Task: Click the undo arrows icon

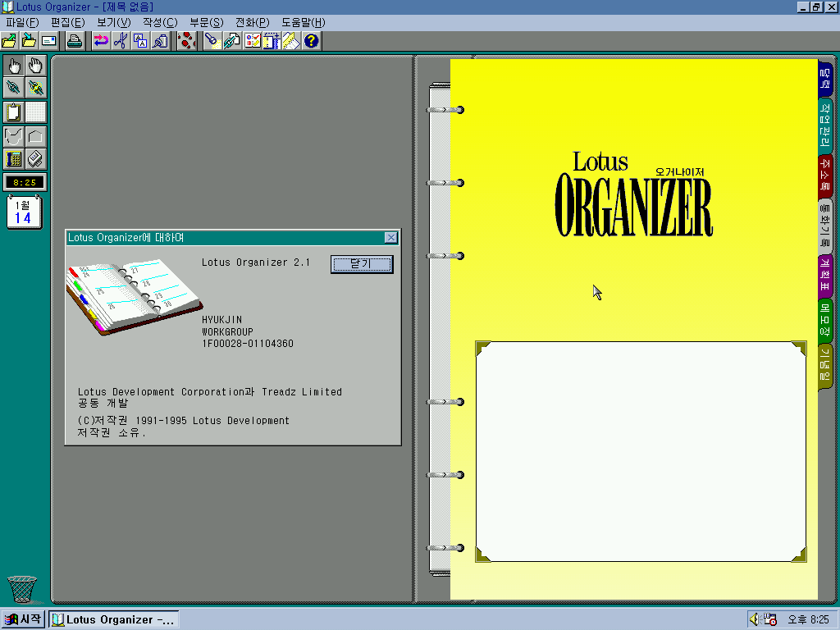Action: pyautogui.click(x=101, y=41)
